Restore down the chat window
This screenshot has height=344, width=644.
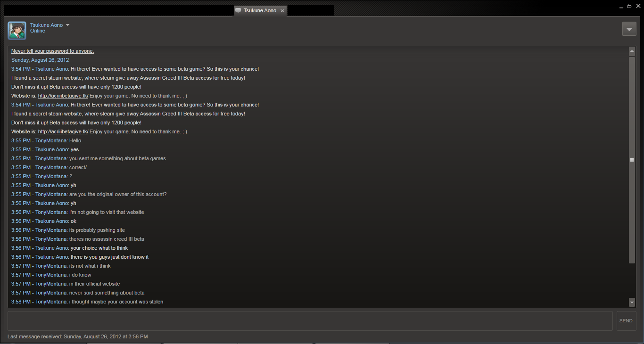coord(629,6)
